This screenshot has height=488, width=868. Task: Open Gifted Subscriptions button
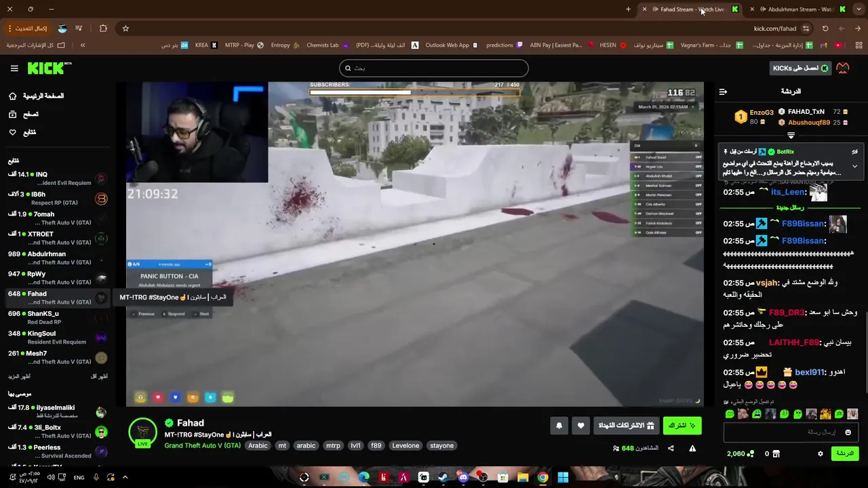(x=626, y=426)
